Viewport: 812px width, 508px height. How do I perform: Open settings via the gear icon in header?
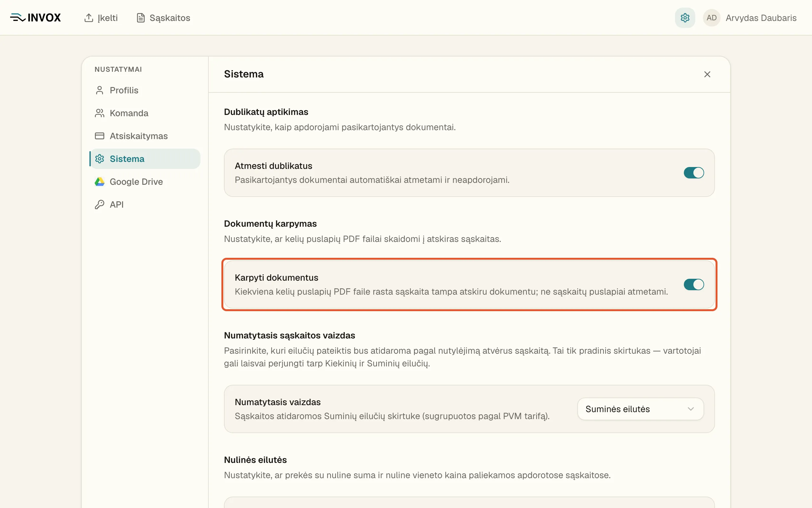click(x=685, y=18)
